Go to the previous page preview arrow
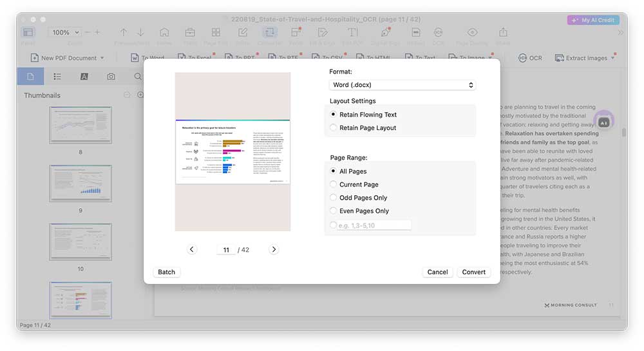The image size is (644, 351). 191,249
